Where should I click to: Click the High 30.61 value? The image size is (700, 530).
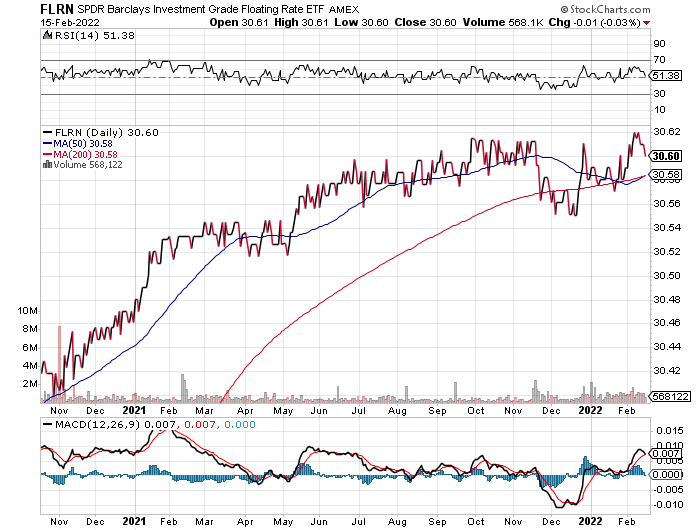(301, 22)
